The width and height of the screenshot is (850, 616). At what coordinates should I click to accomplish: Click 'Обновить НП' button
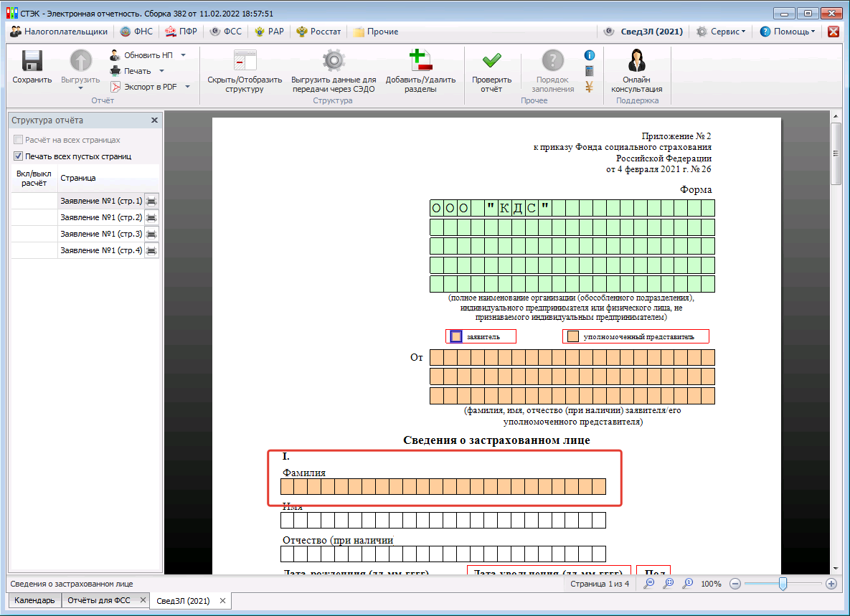pos(148,55)
